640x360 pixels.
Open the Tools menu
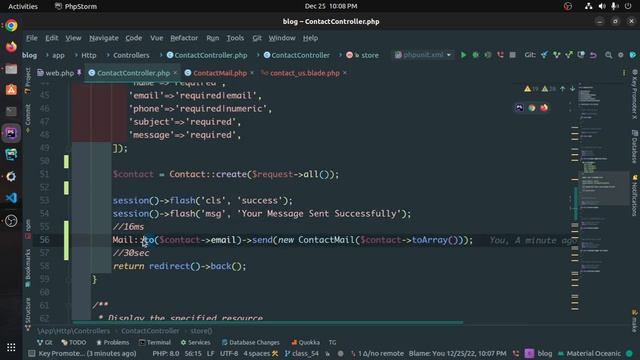(x=235, y=38)
